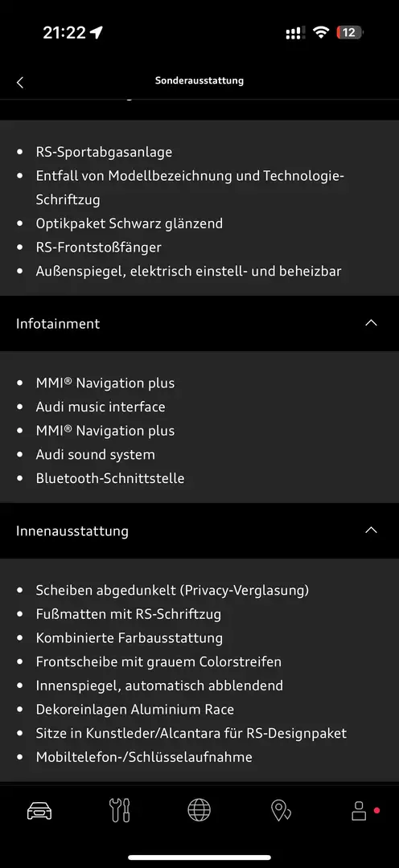Tap the Wi-Fi icon in the status bar
Screen dimensions: 399x868
(x=320, y=33)
